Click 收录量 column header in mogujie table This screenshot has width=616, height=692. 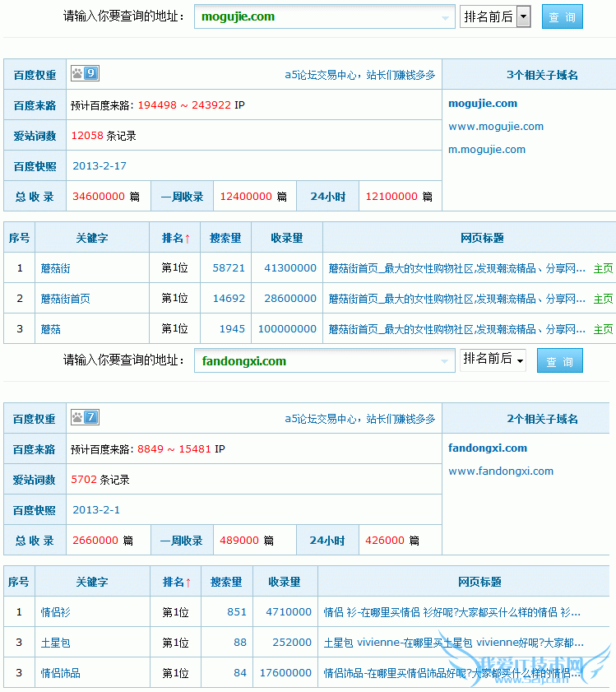pyautogui.click(x=287, y=238)
